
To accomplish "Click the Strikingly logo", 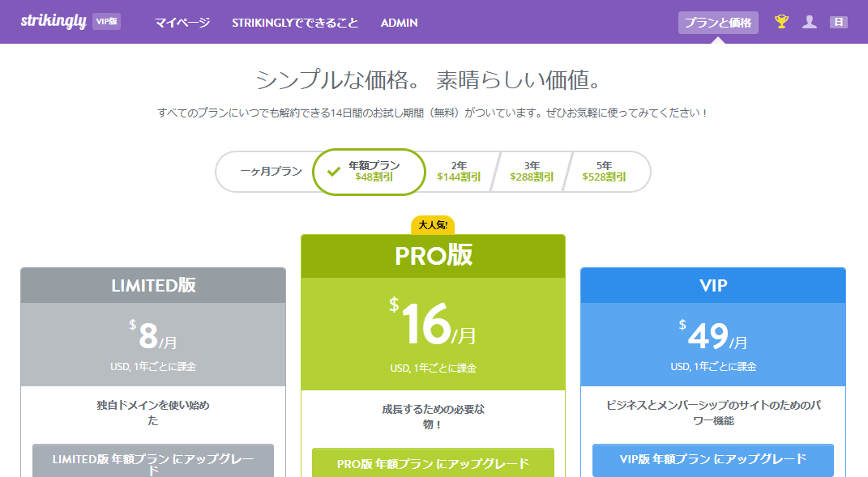I will (x=53, y=22).
